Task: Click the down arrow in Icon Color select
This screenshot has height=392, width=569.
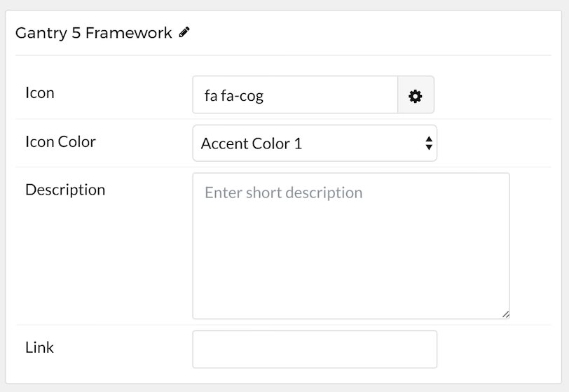Action: click(x=429, y=147)
